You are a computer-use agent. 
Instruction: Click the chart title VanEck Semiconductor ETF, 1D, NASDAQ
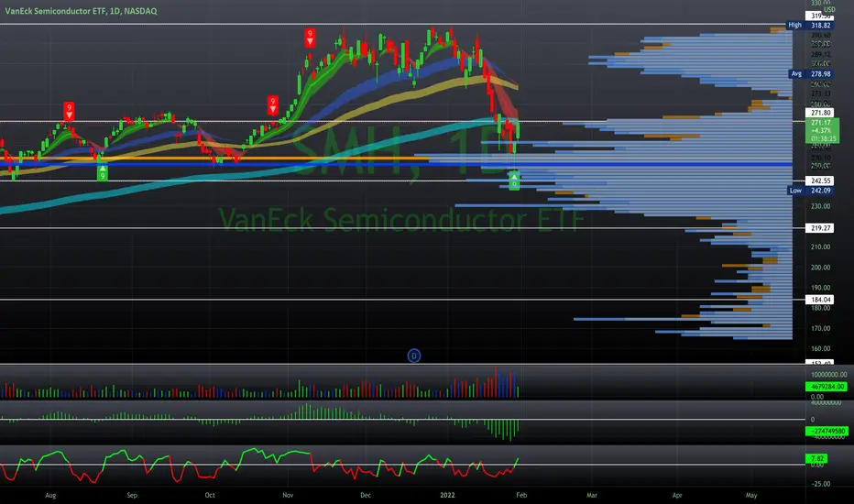[82, 10]
